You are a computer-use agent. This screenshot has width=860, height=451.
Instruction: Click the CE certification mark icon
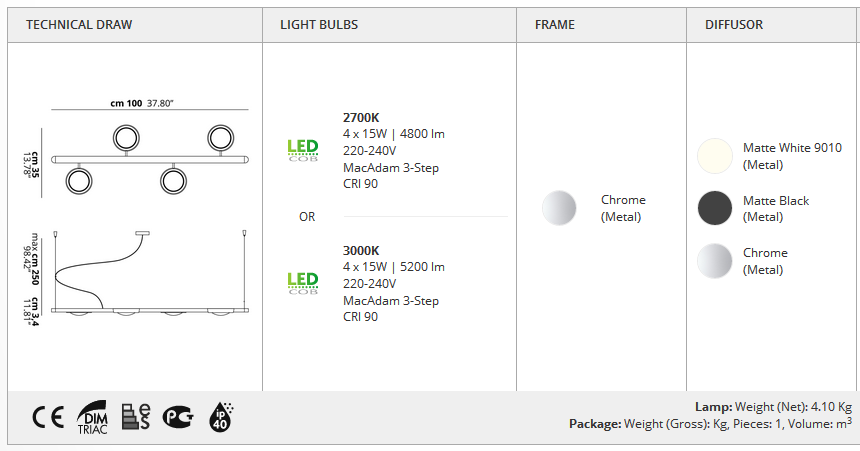point(48,418)
